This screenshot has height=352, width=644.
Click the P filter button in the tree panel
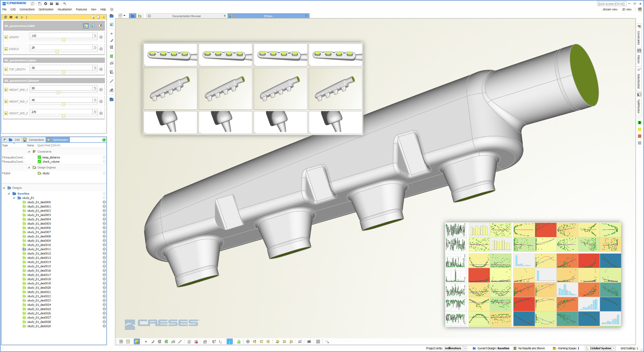click(x=4, y=140)
